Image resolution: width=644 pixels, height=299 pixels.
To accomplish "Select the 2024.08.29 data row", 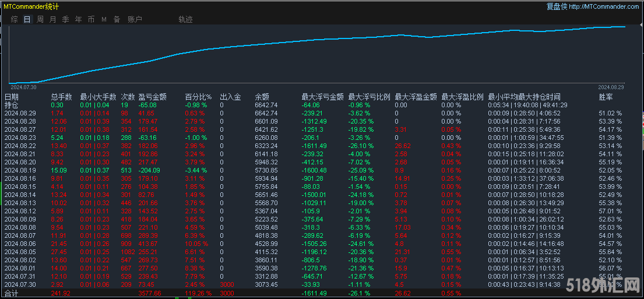I will [x=20, y=113].
